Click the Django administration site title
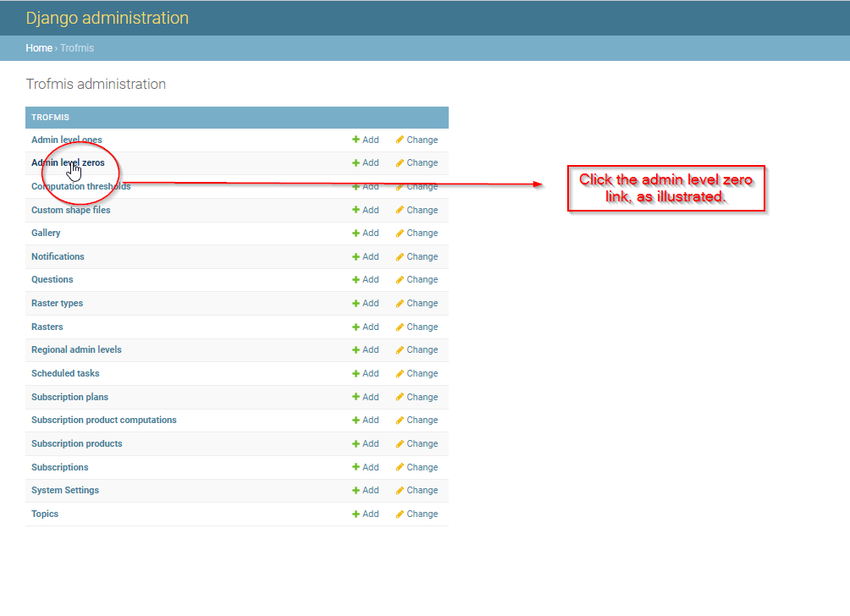 [x=108, y=18]
